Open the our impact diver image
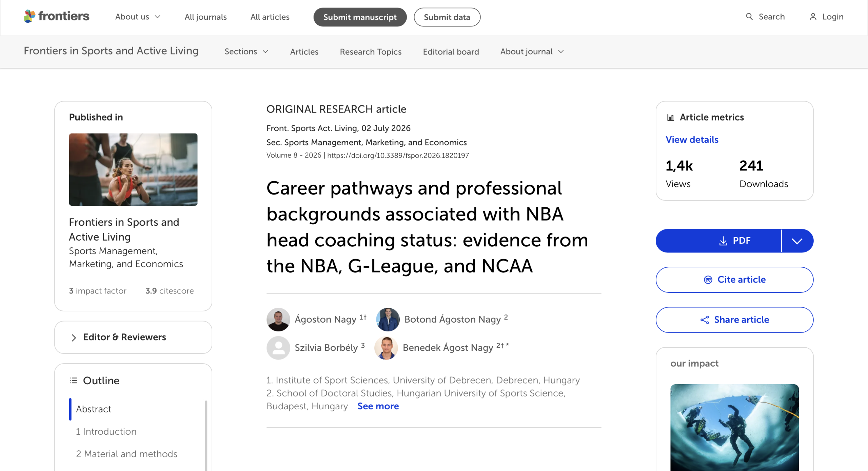868x471 pixels. (x=734, y=427)
